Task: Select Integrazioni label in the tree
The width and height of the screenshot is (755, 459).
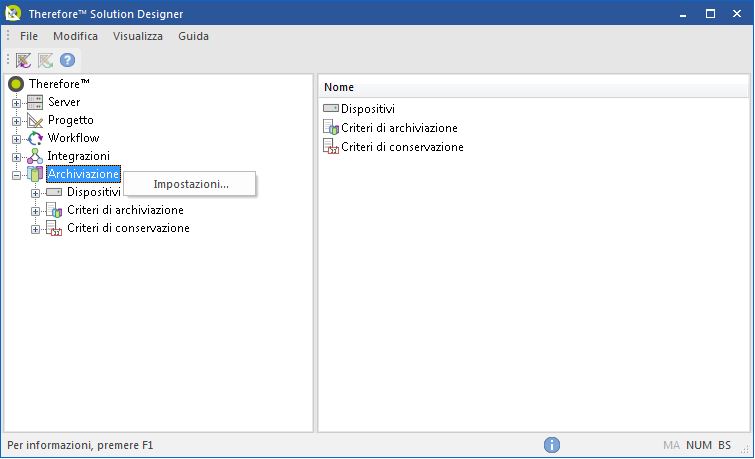Action: 78,156
